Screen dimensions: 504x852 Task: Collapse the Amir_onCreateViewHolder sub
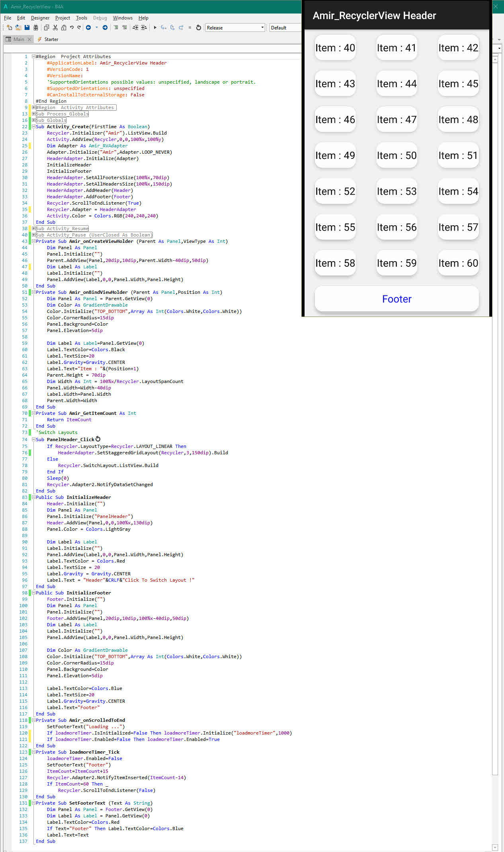34,241
